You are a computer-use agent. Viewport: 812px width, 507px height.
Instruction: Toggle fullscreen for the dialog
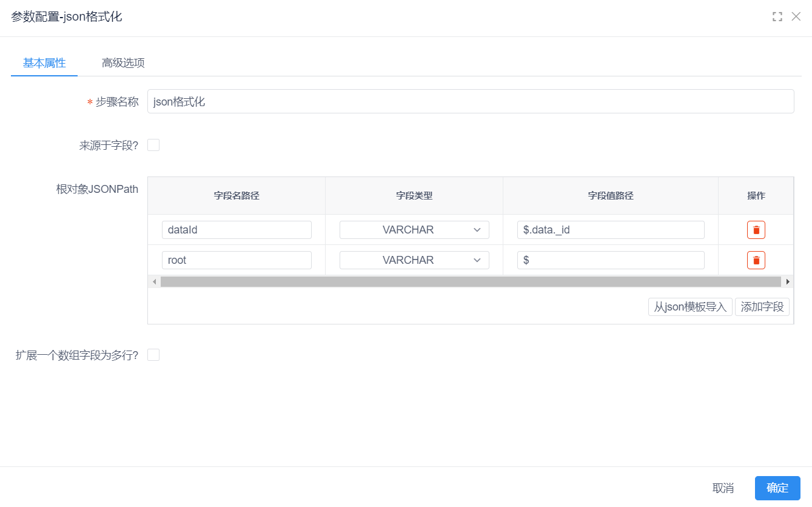[x=777, y=17]
